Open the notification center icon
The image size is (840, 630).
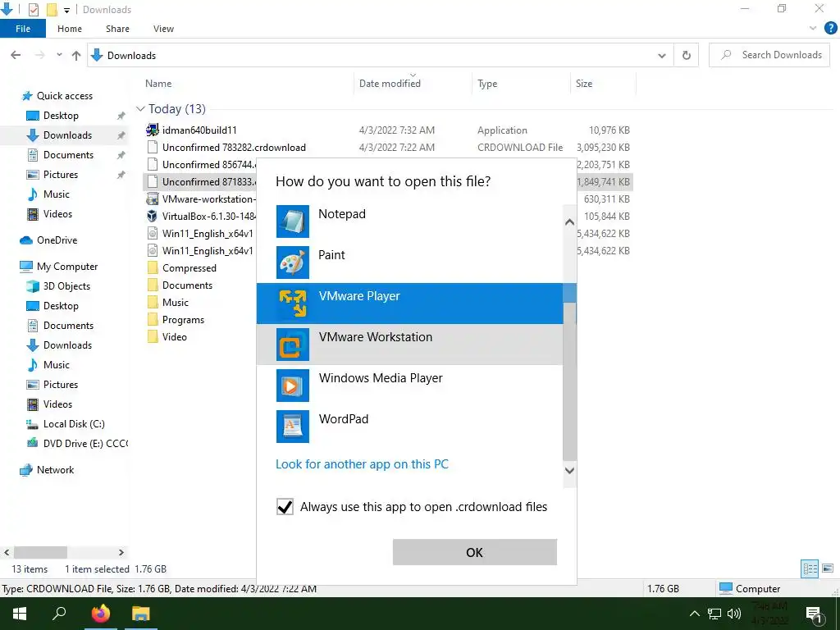pos(815,614)
